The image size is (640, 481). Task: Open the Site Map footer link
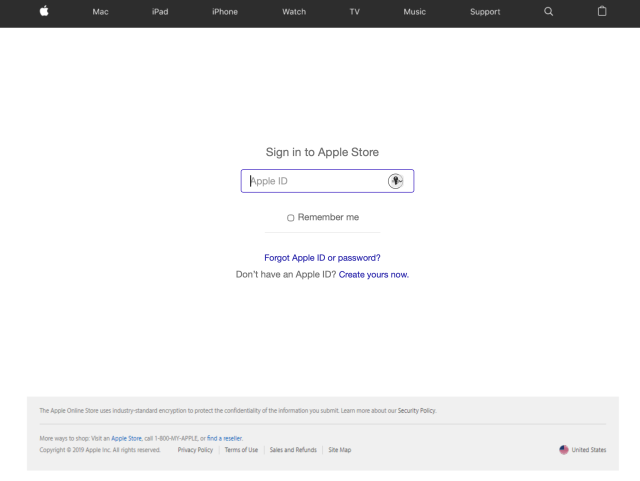(340, 450)
